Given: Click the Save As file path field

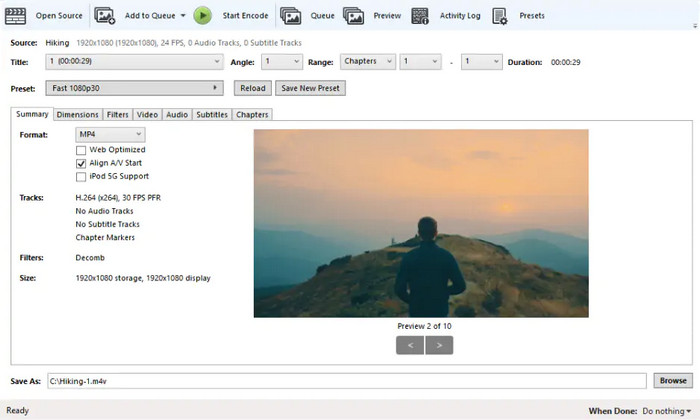Looking at the screenshot, I should coord(346,381).
